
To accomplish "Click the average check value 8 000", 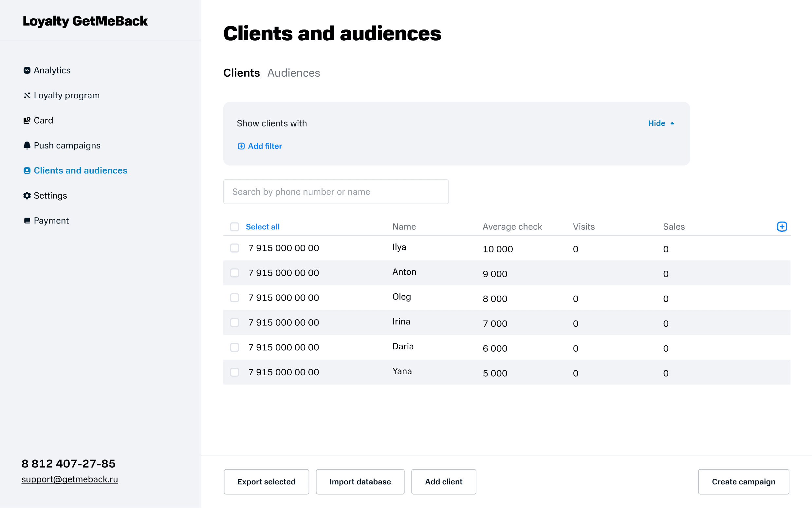I will 495,299.
